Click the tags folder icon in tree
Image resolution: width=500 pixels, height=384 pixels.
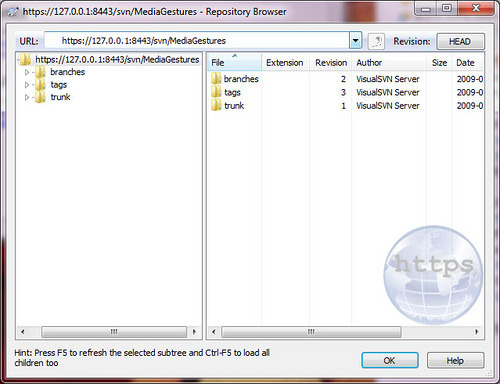[x=40, y=85]
